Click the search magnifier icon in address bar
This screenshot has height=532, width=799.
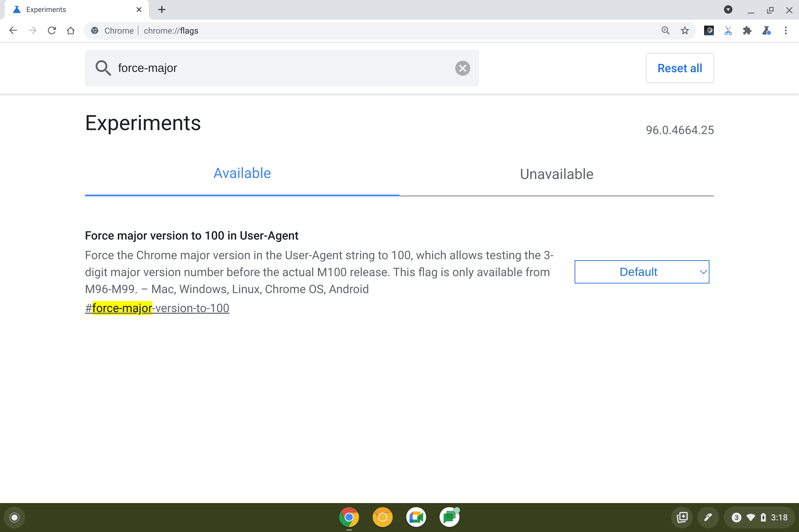[666, 31]
